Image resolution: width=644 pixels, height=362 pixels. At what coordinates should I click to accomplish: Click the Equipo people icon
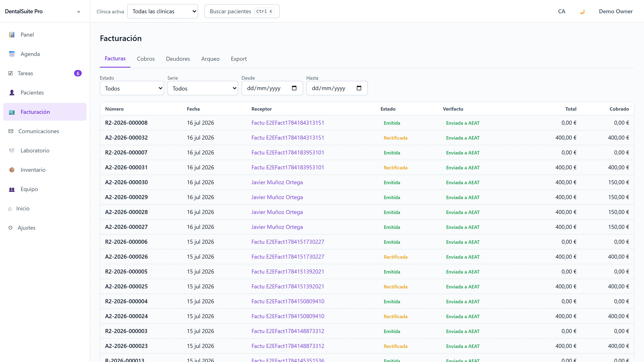(x=12, y=189)
